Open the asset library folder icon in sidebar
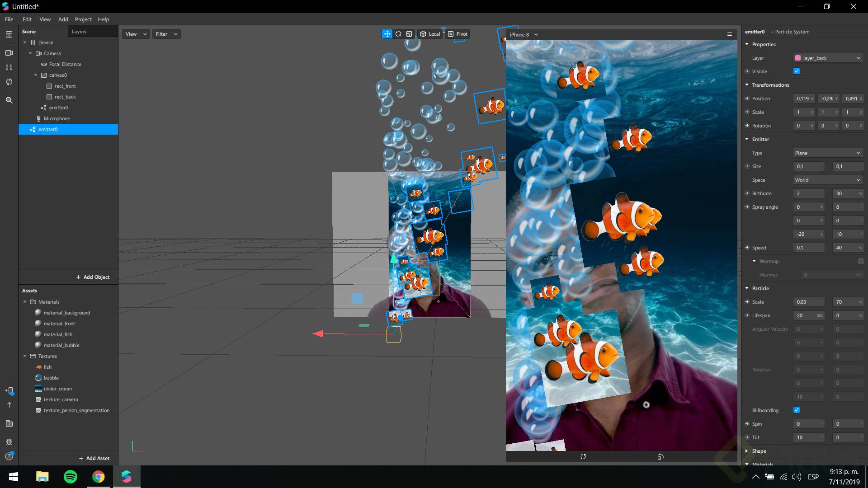The width and height of the screenshot is (868, 488). [x=9, y=423]
